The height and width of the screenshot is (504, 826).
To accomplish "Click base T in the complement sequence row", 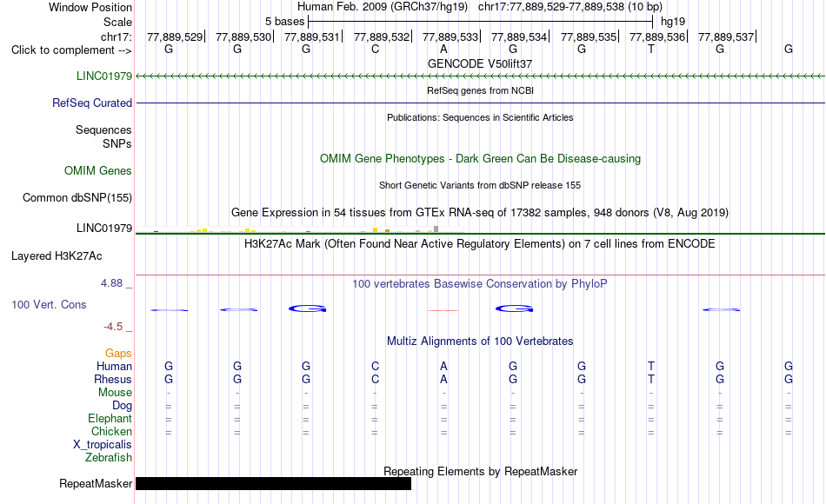I will [651, 49].
